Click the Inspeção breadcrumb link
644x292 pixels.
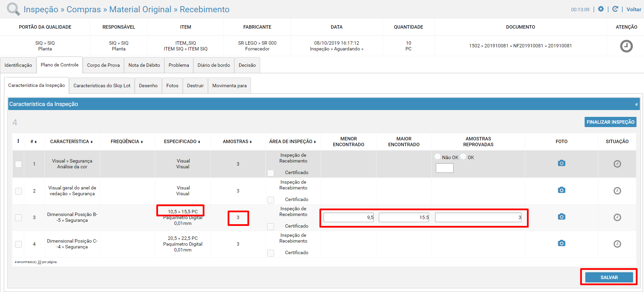click(41, 10)
